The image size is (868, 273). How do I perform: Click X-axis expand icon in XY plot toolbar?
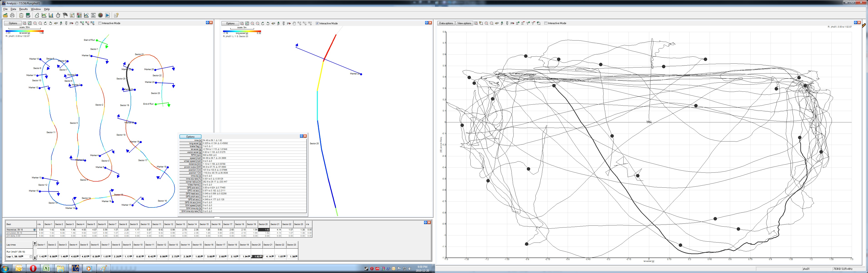click(518, 23)
